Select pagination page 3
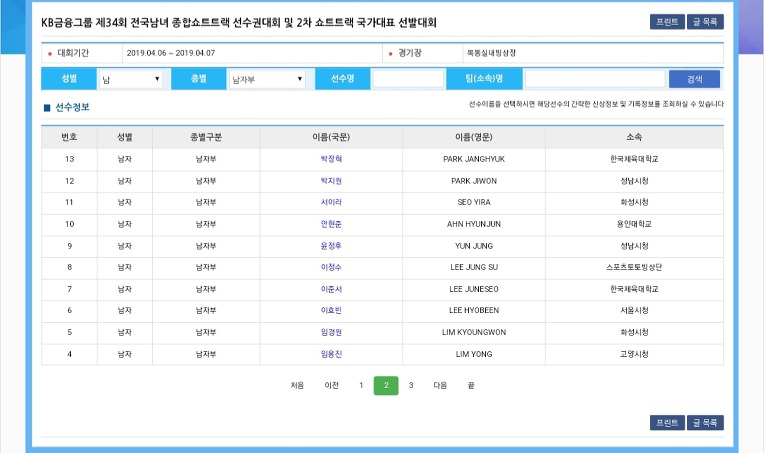 coord(411,385)
